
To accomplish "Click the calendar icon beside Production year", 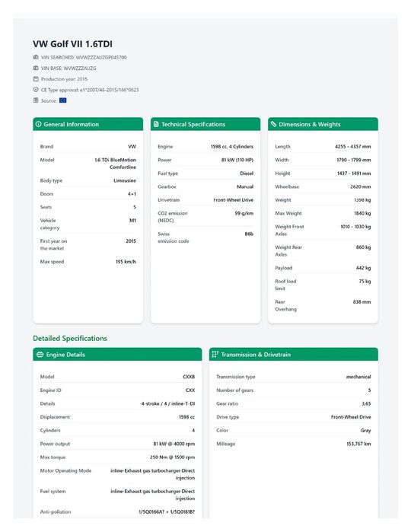I will (x=36, y=78).
